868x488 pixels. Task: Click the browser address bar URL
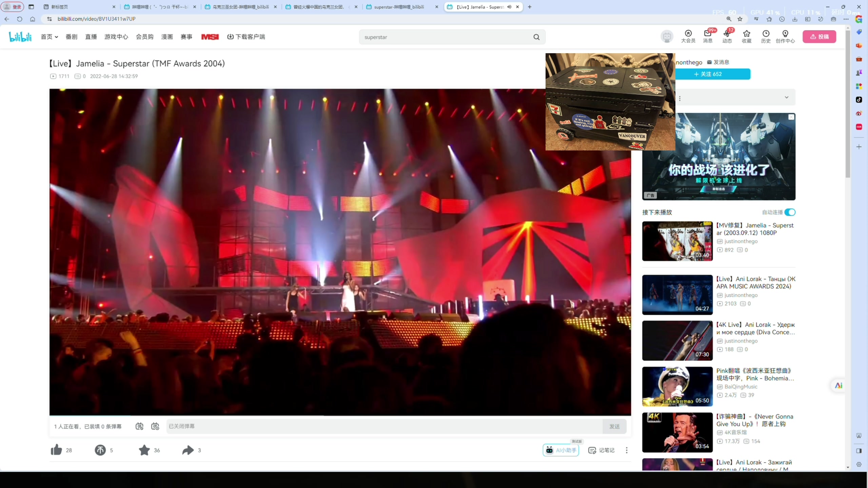[x=97, y=19]
